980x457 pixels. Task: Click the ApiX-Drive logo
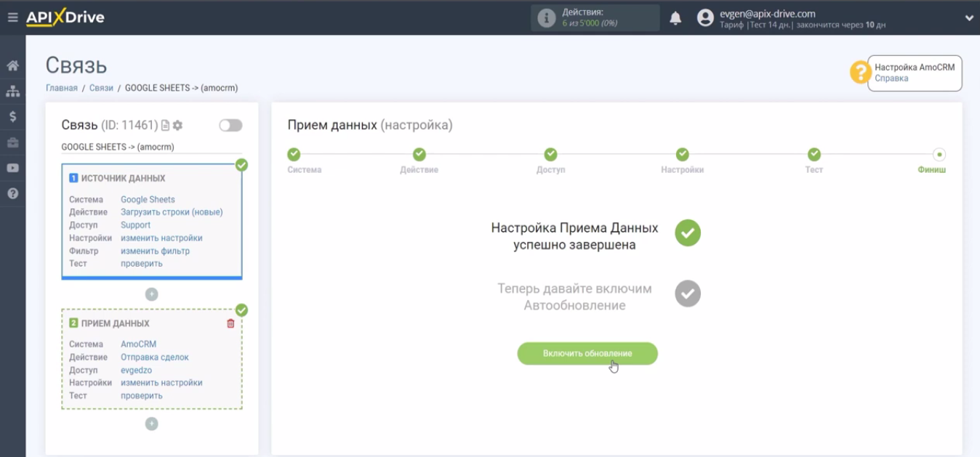[65, 17]
